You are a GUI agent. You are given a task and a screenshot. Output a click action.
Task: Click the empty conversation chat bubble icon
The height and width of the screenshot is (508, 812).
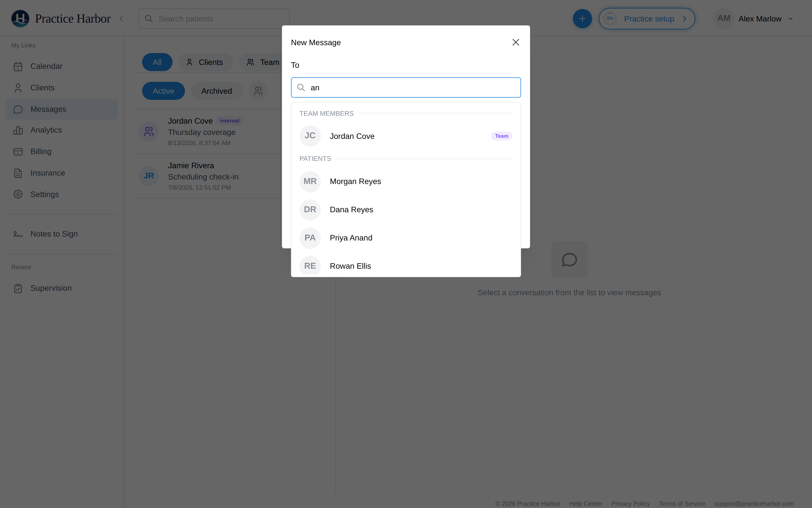(x=570, y=259)
